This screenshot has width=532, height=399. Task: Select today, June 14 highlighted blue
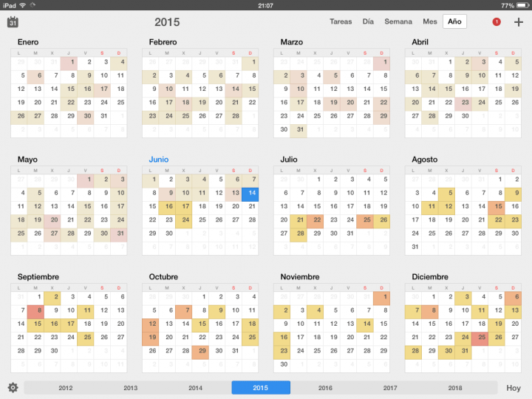tap(250, 194)
